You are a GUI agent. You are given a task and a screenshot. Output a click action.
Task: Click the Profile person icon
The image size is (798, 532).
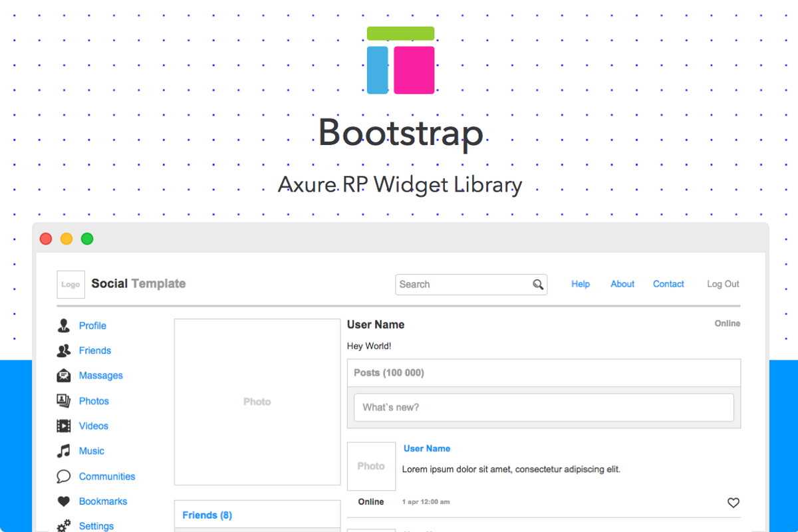tap(64, 325)
